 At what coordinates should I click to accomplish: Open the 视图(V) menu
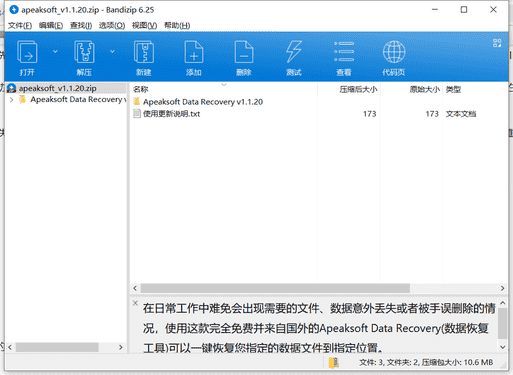click(x=144, y=25)
